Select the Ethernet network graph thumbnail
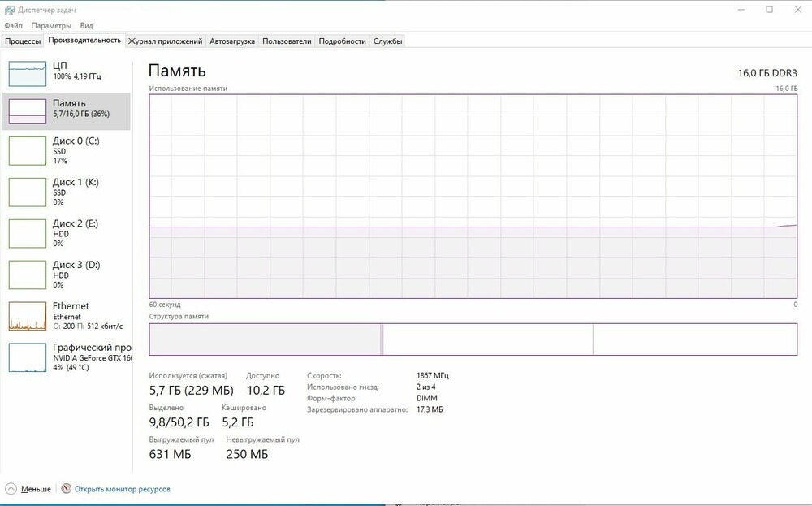This screenshot has height=506, width=812. (x=28, y=316)
